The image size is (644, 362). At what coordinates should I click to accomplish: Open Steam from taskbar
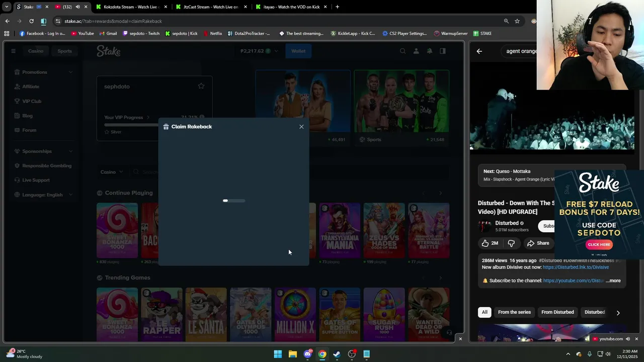pos(337,354)
